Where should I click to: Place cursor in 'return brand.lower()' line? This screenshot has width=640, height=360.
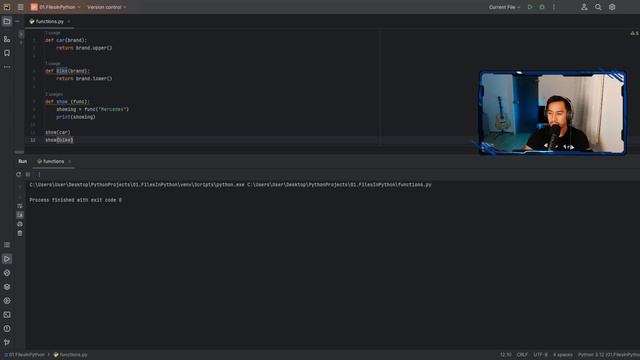(84, 79)
